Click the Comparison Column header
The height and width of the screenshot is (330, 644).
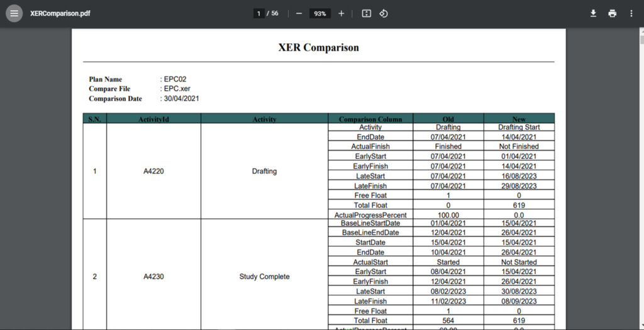point(370,119)
